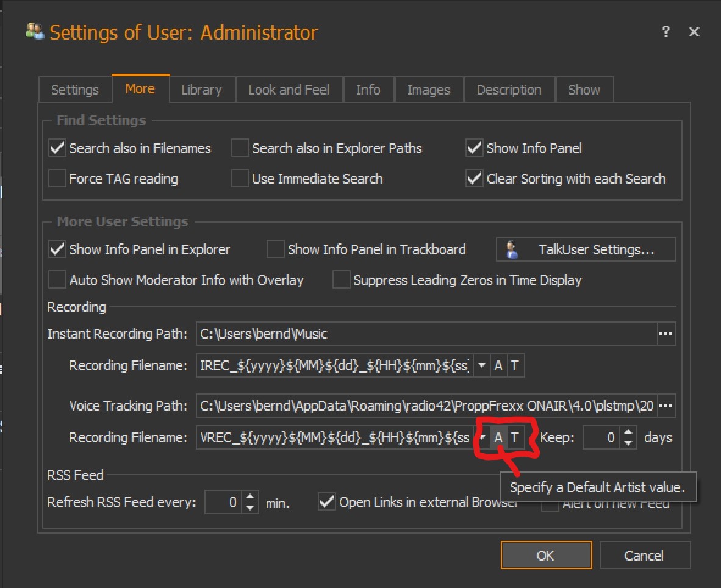The width and height of the screenshot is (721, 588).
Task: Click the help question mark in title bar
Action: click(666, 32)
